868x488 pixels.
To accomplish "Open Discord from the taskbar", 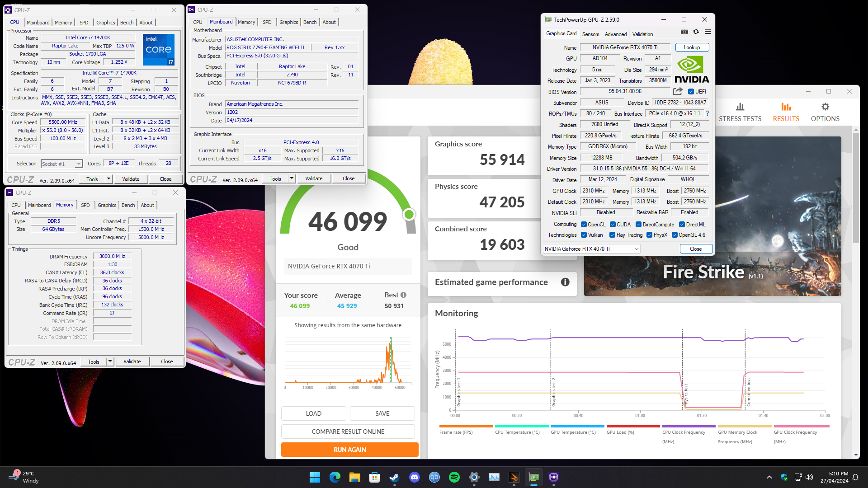I will pos(414,477).
